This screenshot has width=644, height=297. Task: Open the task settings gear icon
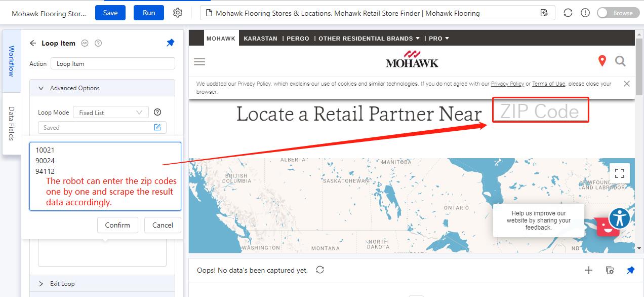(178, 13)
